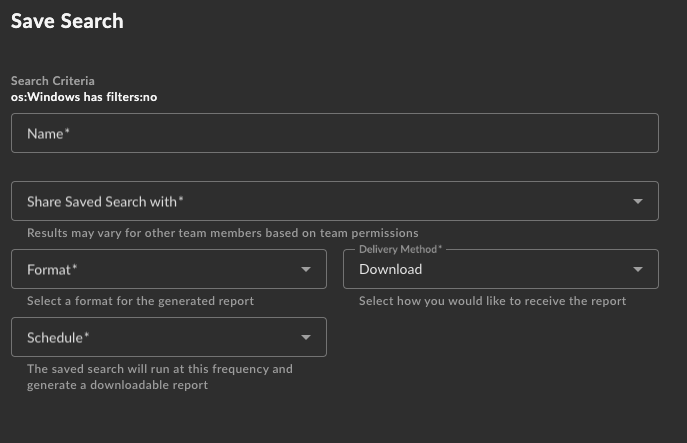Open the Share Saved Search with dropdown

point(335,201)
